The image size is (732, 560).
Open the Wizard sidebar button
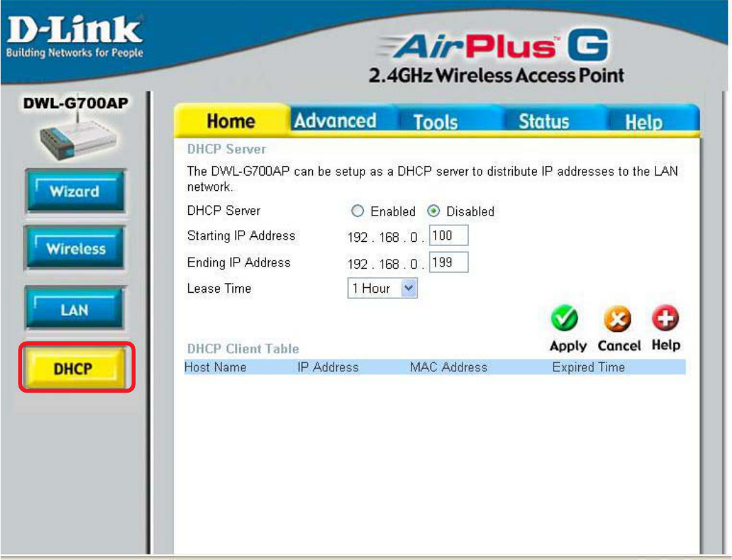(x=75, y=191)
